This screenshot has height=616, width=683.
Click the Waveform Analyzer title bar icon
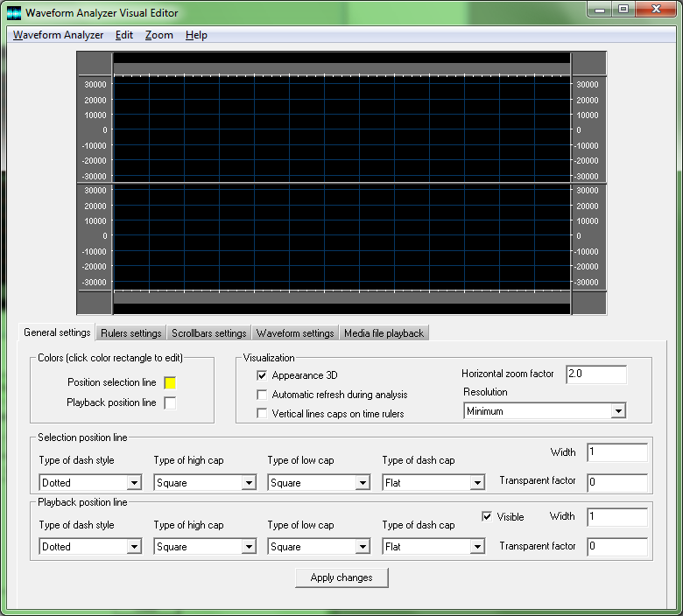14,13
